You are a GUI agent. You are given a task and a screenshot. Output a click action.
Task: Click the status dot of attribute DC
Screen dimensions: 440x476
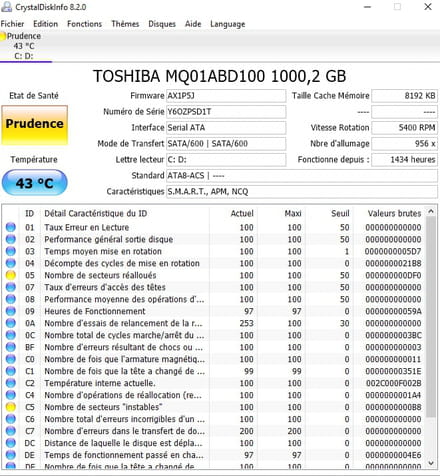(11, 443)
